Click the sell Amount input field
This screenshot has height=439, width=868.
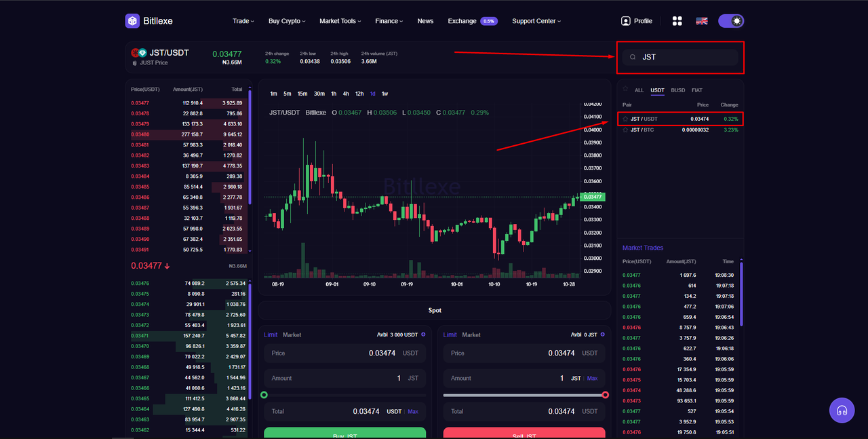(x=524, y=378)
